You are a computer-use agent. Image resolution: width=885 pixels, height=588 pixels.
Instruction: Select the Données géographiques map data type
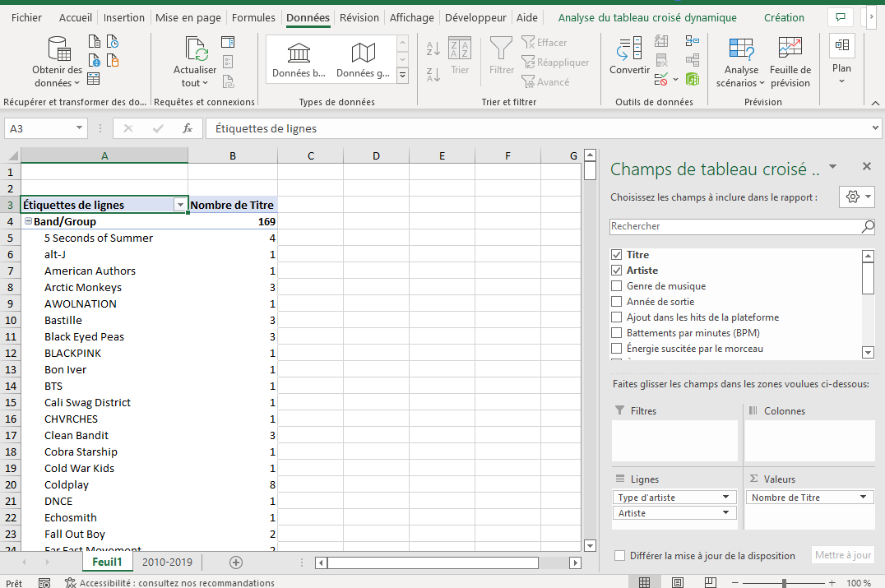tap(363, 60)
